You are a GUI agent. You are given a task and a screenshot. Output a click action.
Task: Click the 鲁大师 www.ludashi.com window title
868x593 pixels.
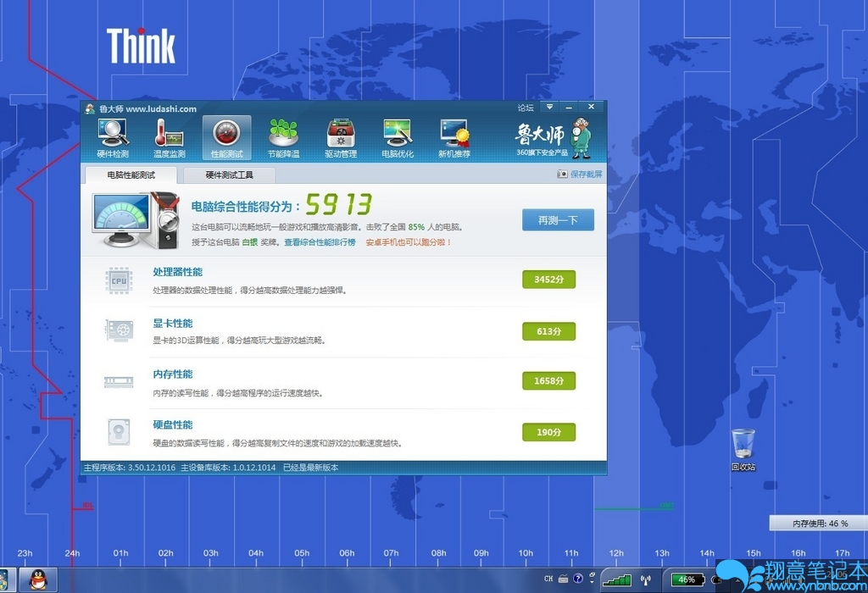coord(147,109)
